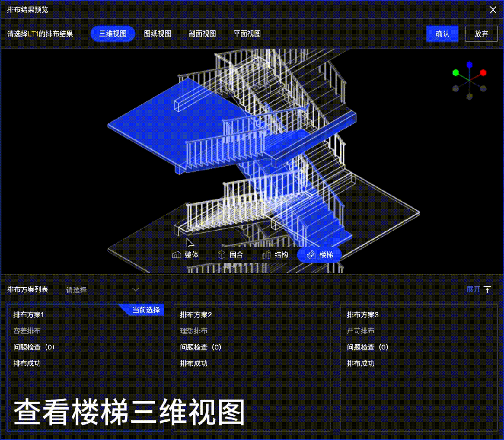Click 排布成功 status in 排布方案2

(194, 363)
